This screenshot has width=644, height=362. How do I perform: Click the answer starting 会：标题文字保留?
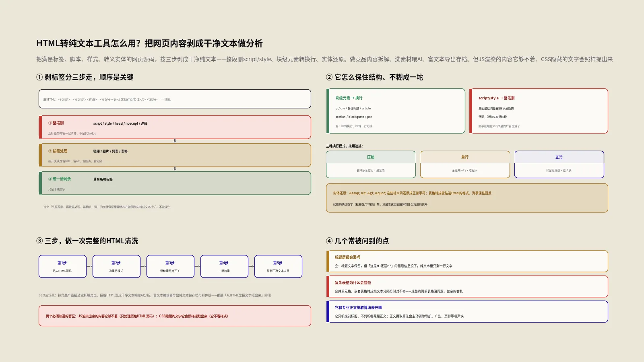point(394,266)
